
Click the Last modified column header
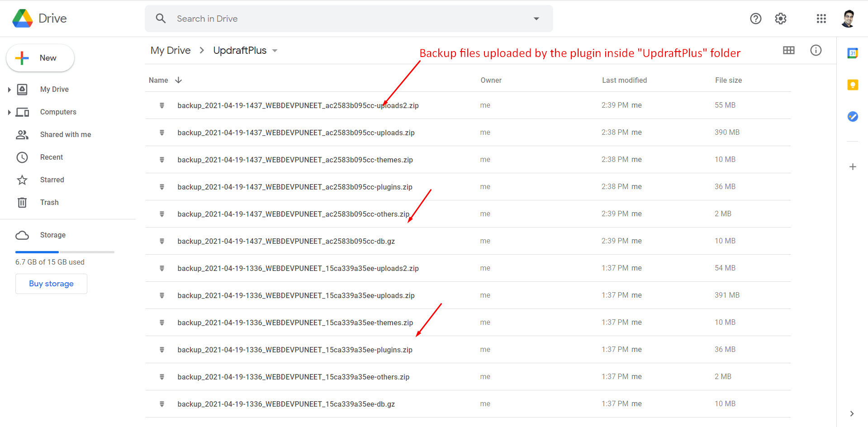coord(624,80)
